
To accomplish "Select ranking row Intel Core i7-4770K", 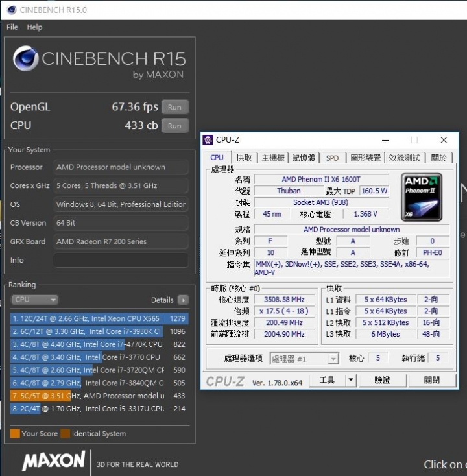I will tap(99, 344).
